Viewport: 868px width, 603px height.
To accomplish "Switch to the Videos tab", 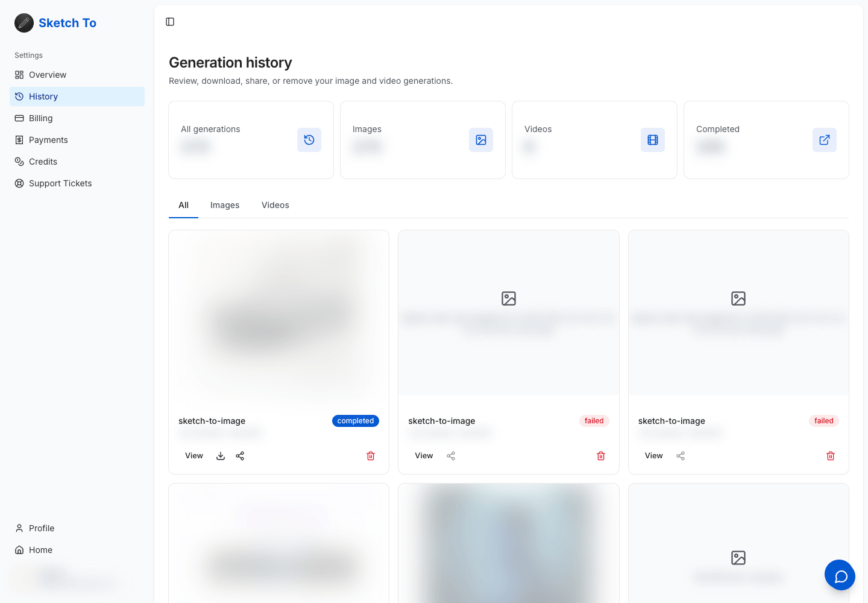I will tap(275, 205).
